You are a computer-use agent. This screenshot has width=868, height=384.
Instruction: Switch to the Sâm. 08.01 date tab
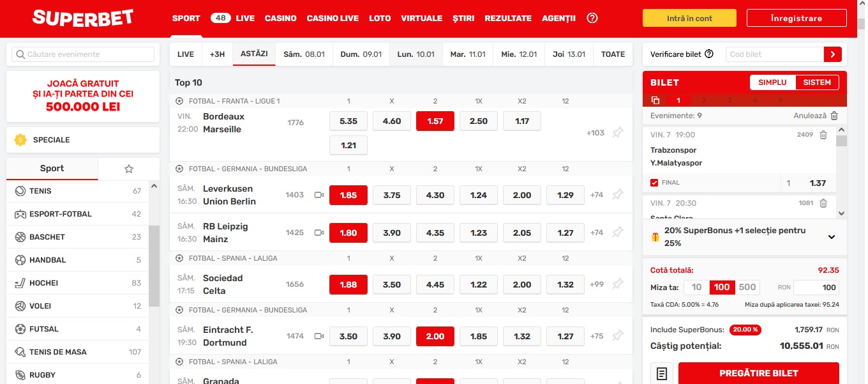pyautogui.click(x=304, y=54)
